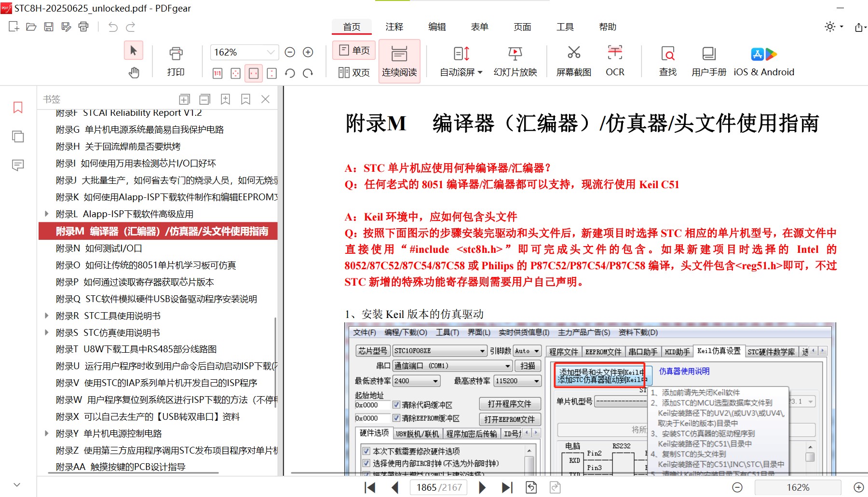Undo the last action

tap(113, 27)
